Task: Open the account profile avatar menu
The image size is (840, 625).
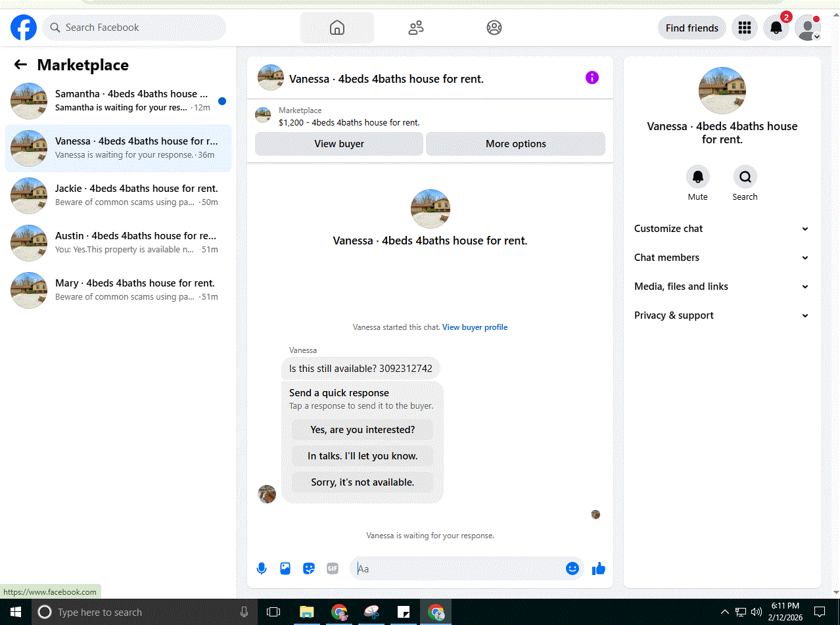Action: click(x=808, y=28)
